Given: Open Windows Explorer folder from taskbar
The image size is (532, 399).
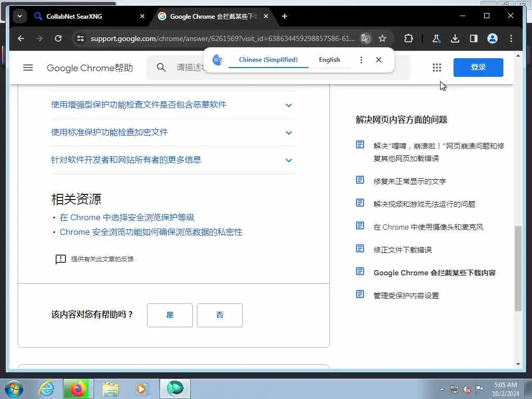Looking at the screenshot, I should 111,389.
